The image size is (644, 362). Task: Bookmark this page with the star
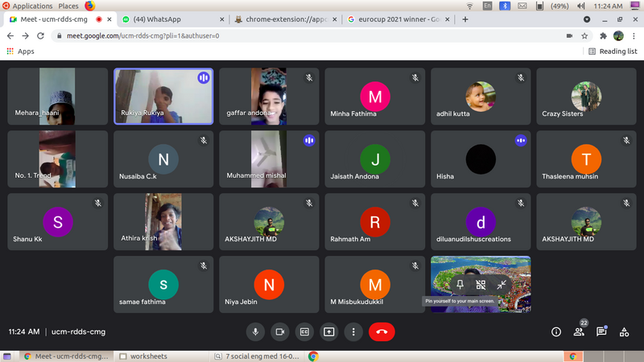coord(584,35)
